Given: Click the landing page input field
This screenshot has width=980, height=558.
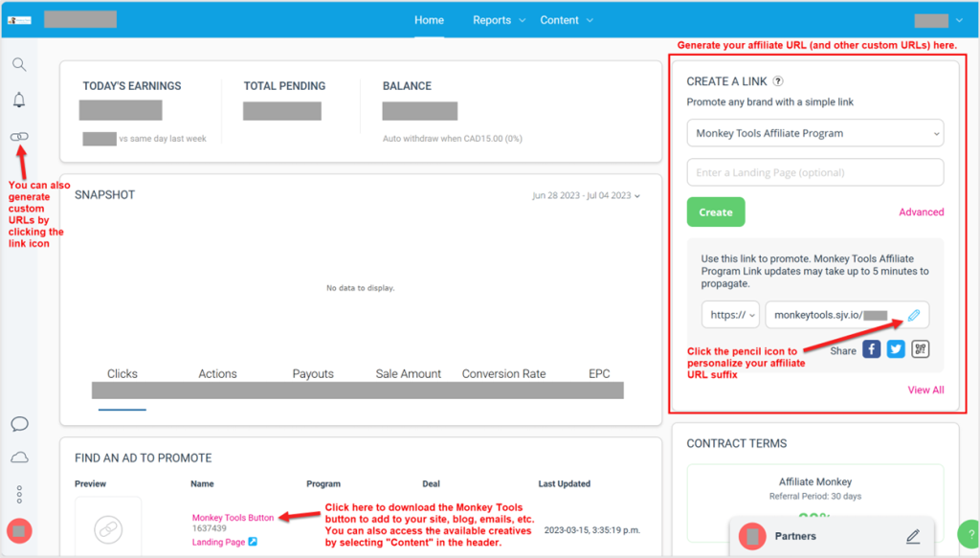Looking at the screenshot, I should point(814,172).
